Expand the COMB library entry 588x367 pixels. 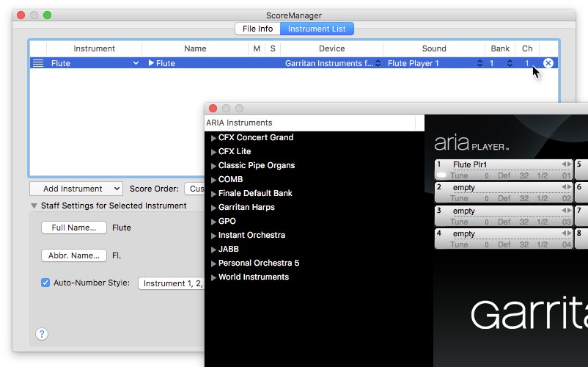point(213,179)
